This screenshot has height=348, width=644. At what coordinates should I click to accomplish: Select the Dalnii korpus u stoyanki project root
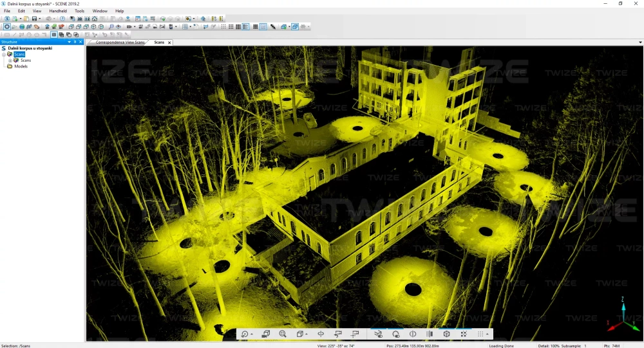click(30, 48)
